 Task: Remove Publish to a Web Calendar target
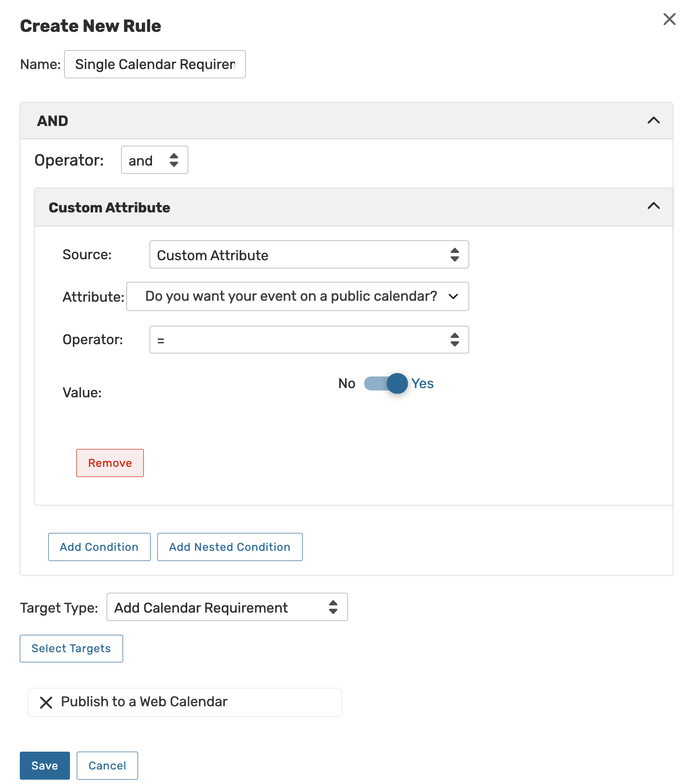point(46,702)
